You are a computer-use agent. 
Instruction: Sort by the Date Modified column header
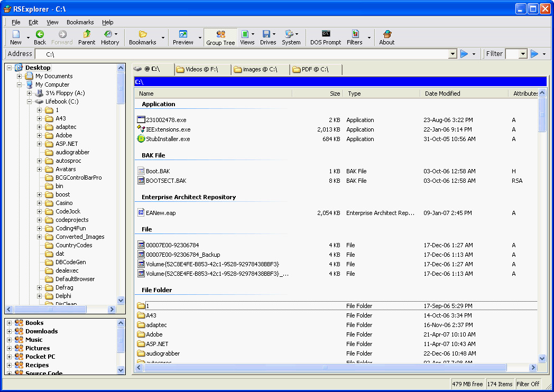tap(464, 94)
